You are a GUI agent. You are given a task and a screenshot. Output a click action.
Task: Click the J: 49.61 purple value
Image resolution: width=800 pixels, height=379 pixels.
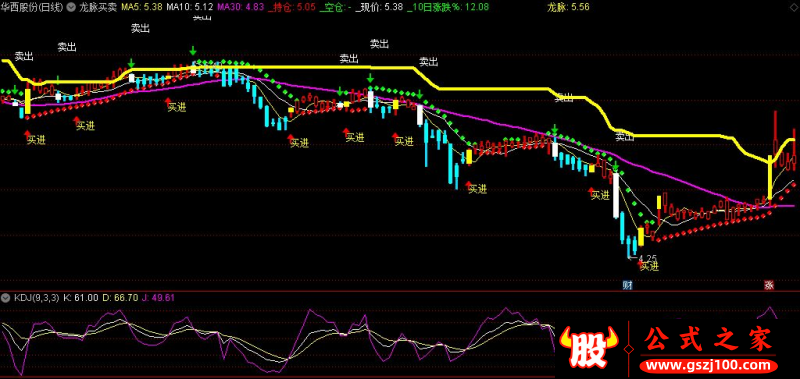pos(160,298)
